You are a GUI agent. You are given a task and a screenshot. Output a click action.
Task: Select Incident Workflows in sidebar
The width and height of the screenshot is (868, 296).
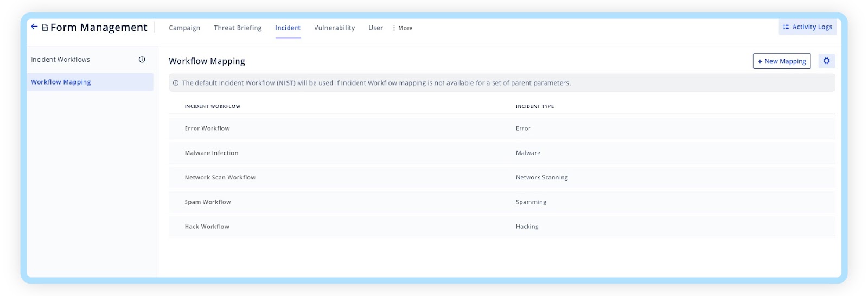[60, 60]
